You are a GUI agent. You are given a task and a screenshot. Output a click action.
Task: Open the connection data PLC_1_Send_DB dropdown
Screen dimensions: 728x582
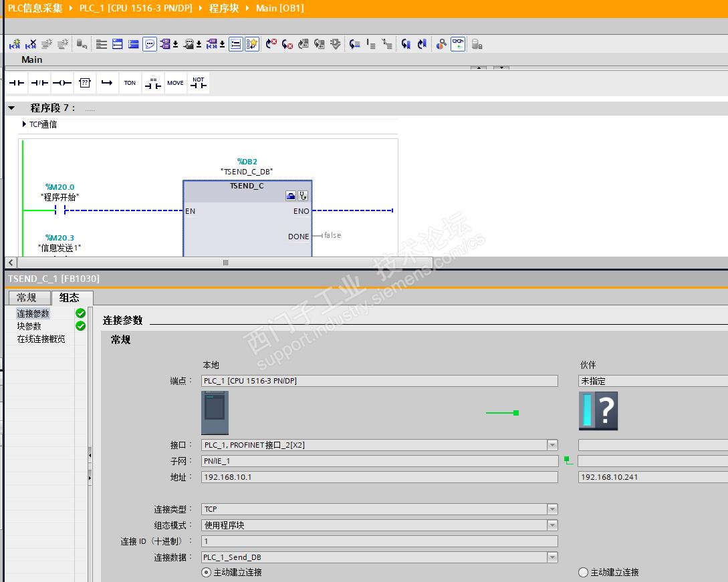(552, 557)
